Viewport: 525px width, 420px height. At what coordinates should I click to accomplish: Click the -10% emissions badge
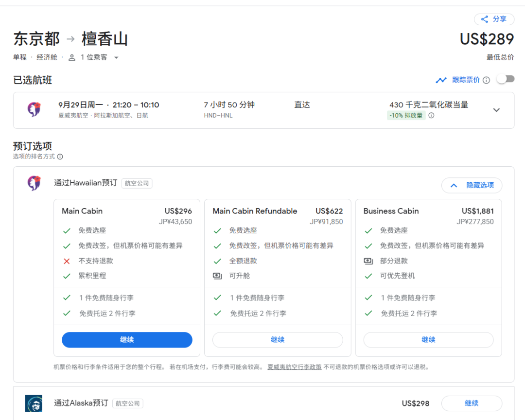click(406, 116)
